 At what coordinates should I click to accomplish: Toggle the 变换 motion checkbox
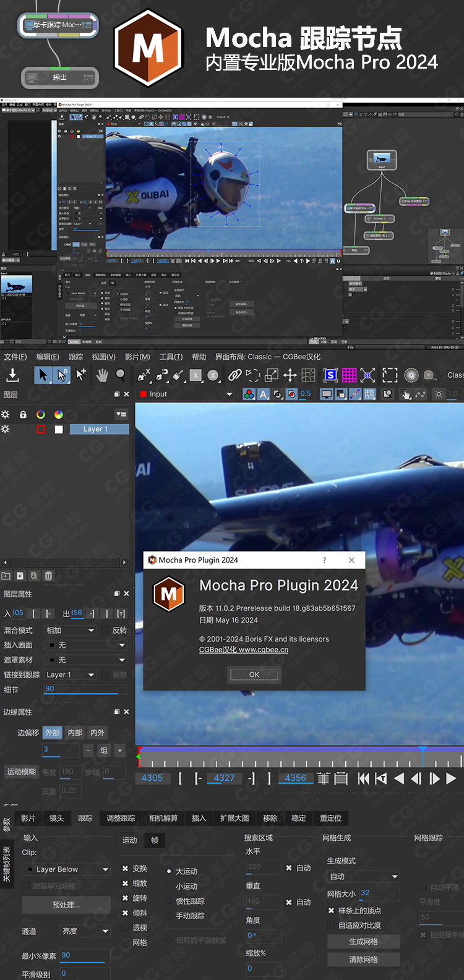pos(125,868)
